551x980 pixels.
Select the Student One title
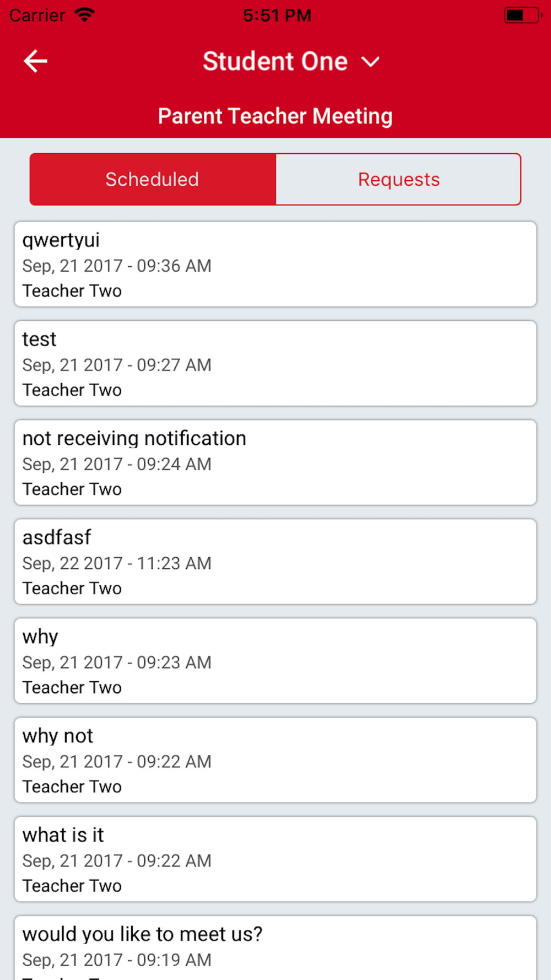(275, 61)
